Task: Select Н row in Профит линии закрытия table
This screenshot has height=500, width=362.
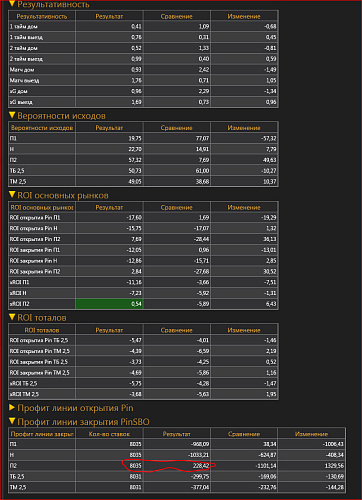Action: (177, 455)
